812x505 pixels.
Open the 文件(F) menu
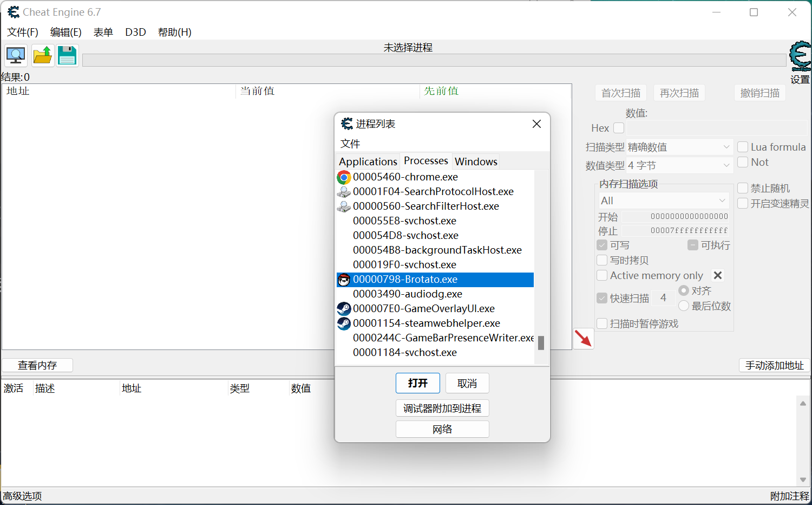tap(23, 32)
